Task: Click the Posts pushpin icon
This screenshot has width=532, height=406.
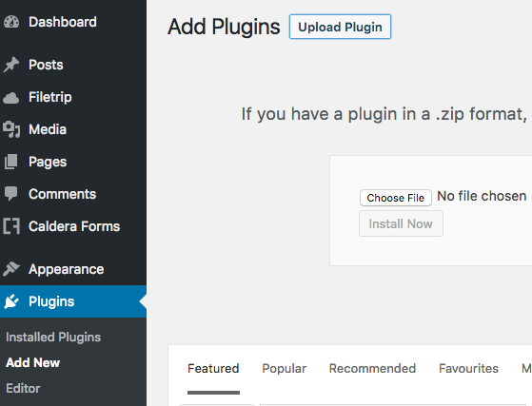Action: (x=11, y=65)
